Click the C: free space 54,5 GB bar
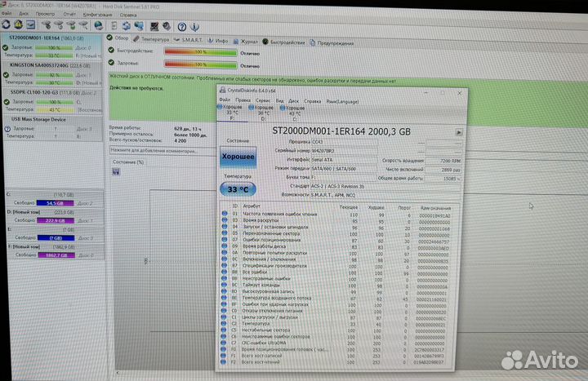This screenshot has height=381, width=588. (56, 203)
